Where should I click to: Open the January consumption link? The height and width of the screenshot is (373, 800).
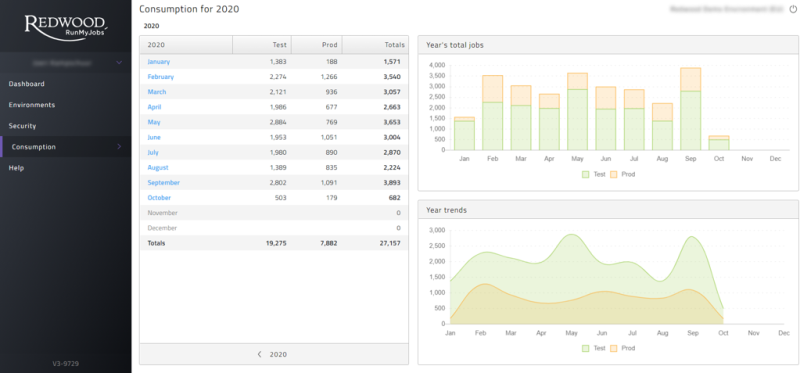(x=159, y=62)
